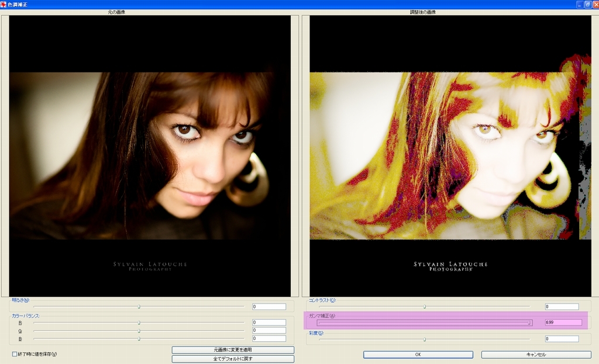Click the 調整後の画像 adjusted preview image

(x=450, y=155)
